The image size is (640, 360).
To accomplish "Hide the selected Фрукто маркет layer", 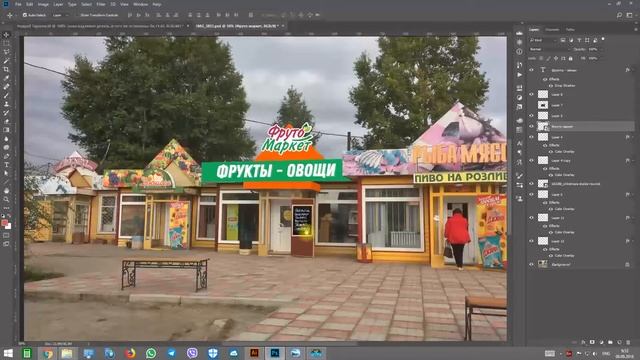I will (531, 127).
